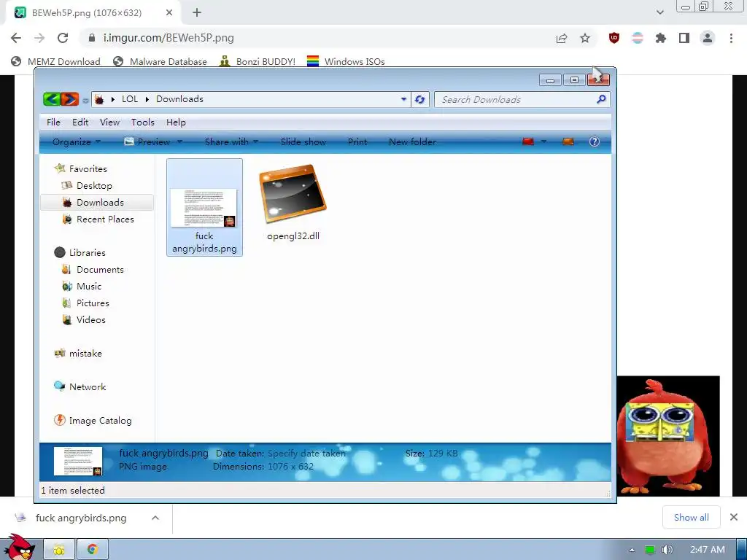The height and width of the screenshot is (560, 747).
Task: Click the share page icon in Chrome
Action: click(562, 39)
